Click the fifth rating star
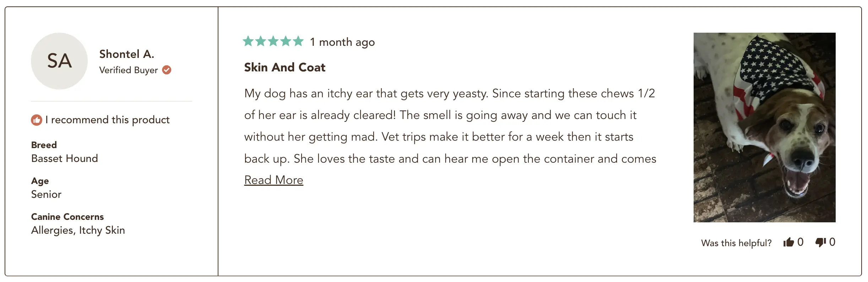 pos(298,41)
